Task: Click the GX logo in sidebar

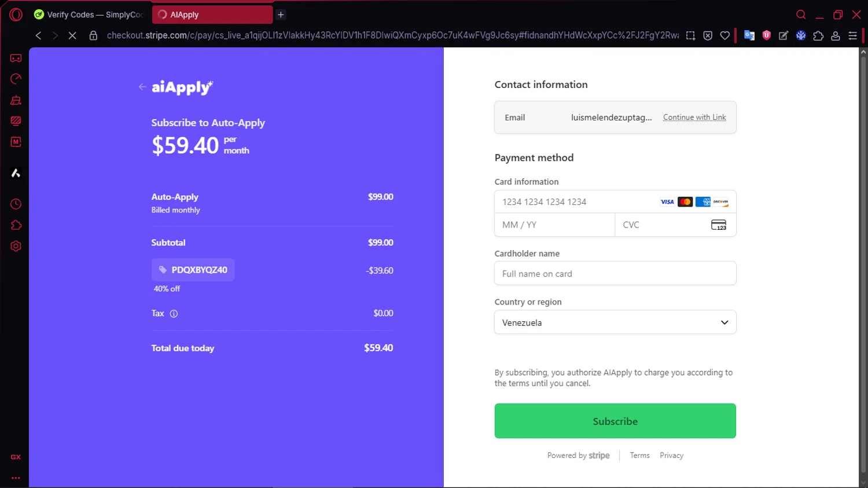Action: [16, 457]
